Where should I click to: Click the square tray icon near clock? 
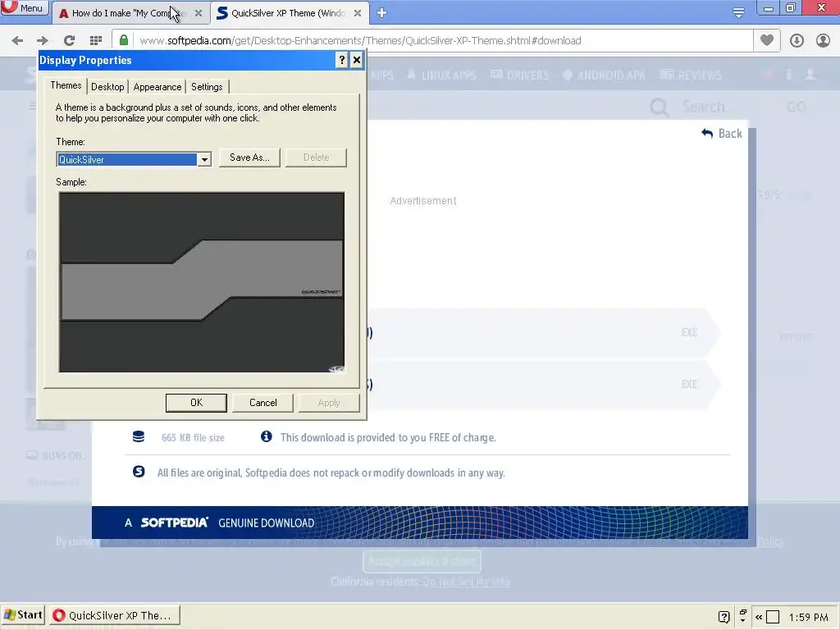773,617
